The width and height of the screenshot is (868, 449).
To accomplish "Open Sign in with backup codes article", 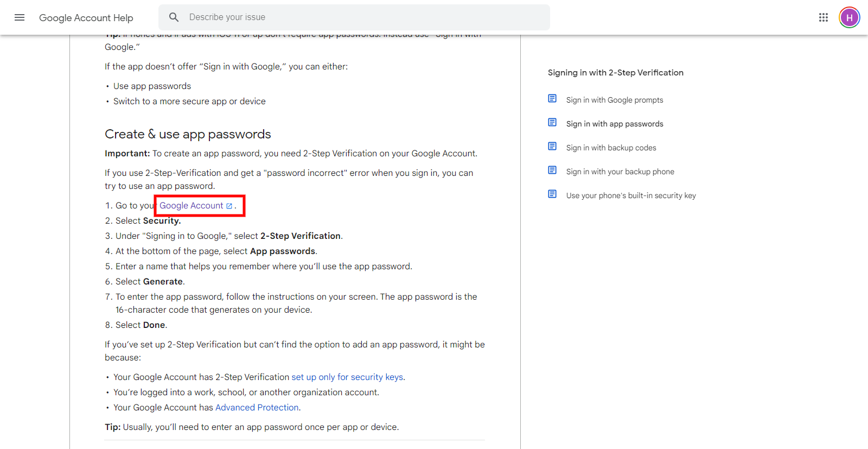I will tap(611, 148).
